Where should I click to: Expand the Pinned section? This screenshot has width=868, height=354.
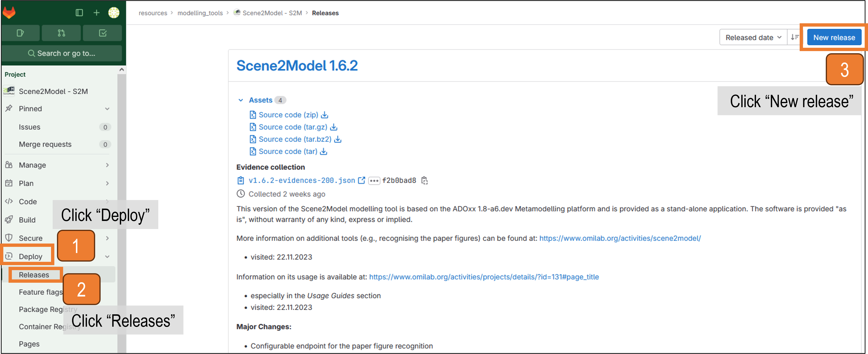[57, 109]
